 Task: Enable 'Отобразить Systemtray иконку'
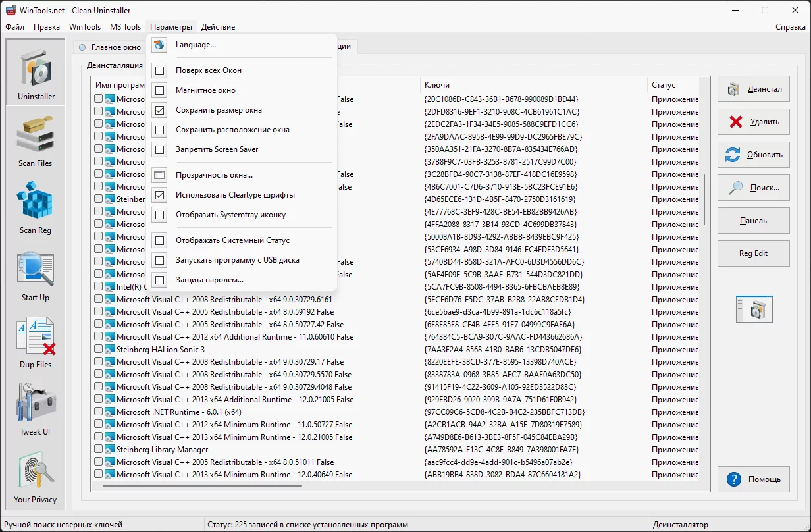[x=159, y=215]
